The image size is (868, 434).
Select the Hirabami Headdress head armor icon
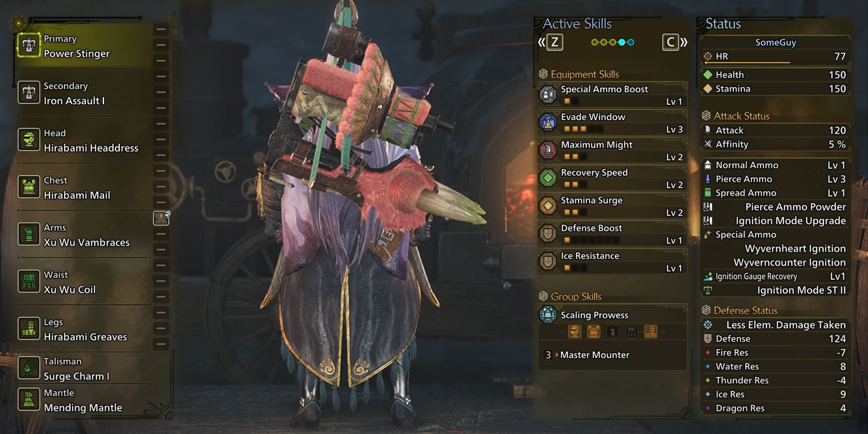pos(29,140)
